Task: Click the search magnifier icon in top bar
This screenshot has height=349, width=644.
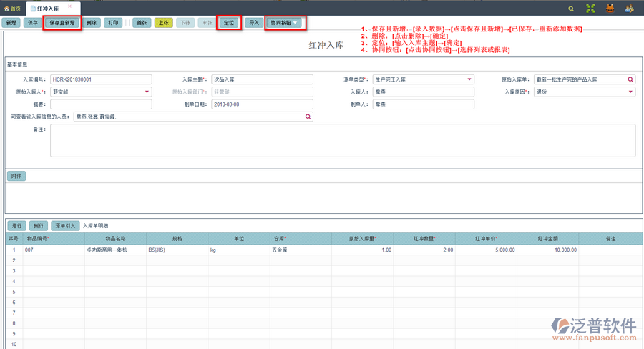Action: [570, 9]
